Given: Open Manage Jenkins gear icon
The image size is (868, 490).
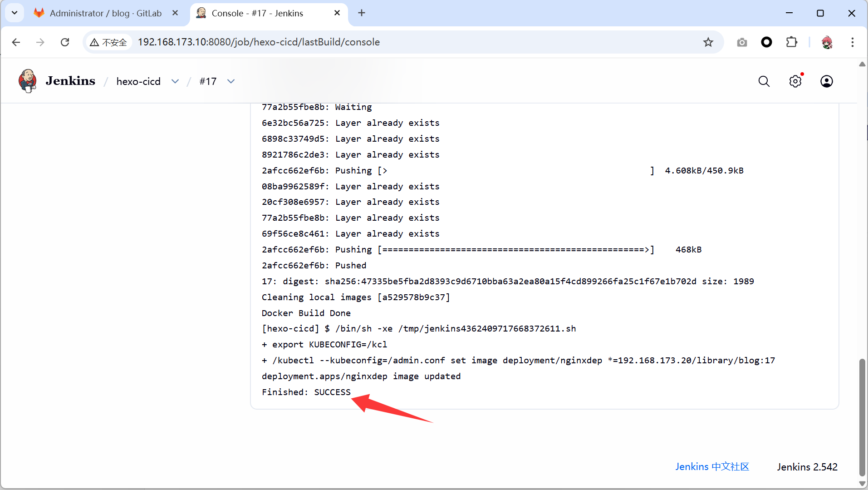Looking at the screenshot, I should coord(795,81).
